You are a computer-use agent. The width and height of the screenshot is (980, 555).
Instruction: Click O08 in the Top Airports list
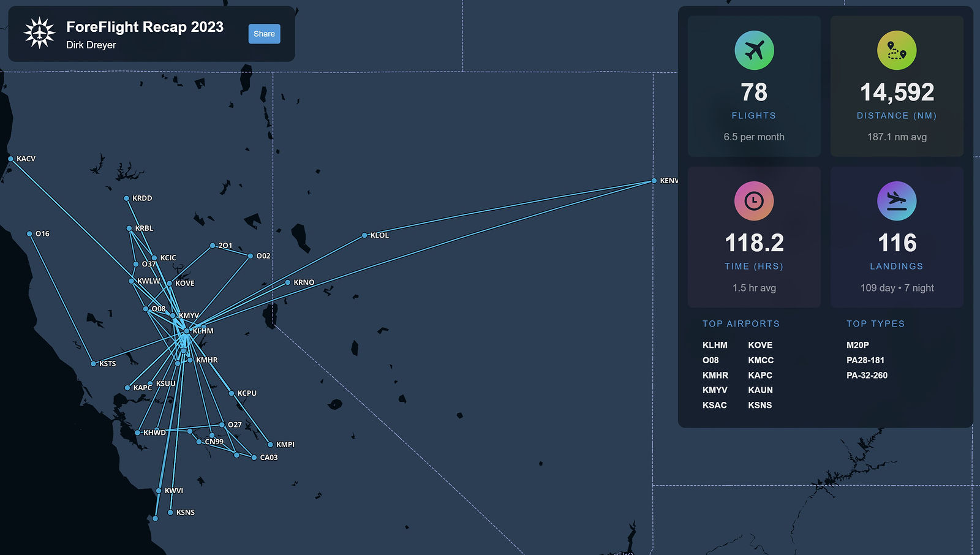pyautogui.click(x=710, y=360)
